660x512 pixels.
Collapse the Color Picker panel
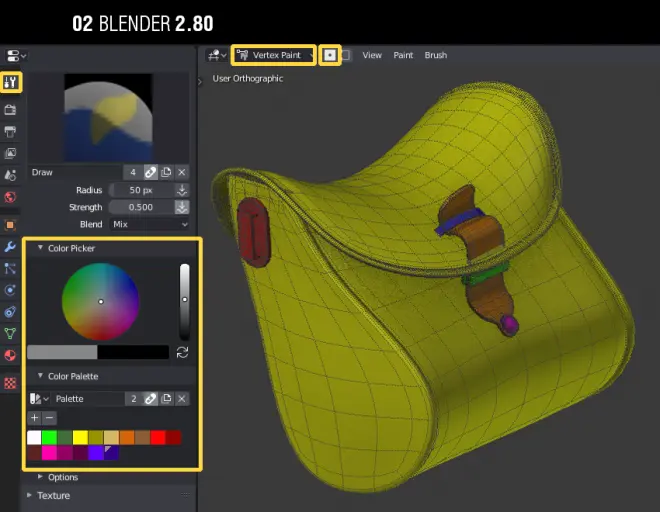[40, 248]
